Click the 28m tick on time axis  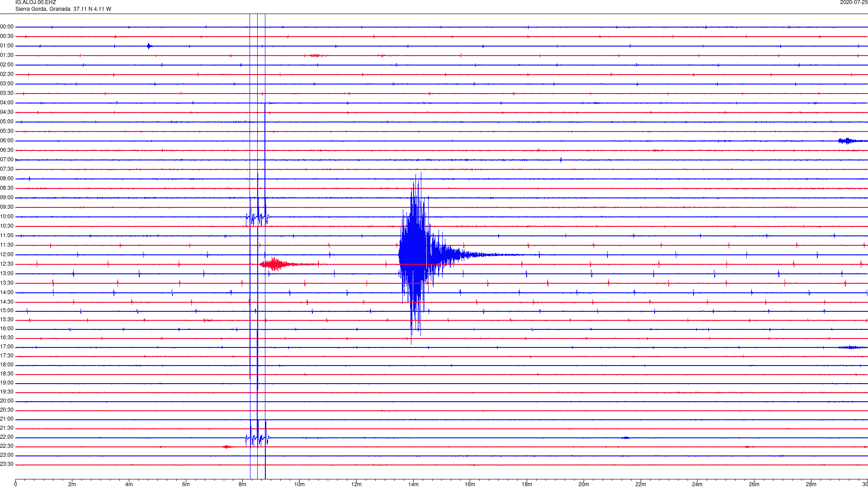click(811, 484)
